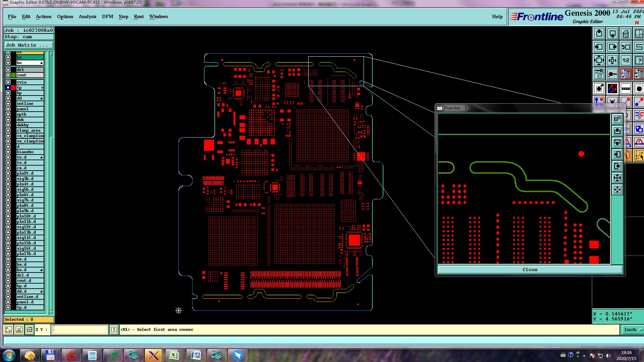The height and width of the screenshot is (362, 644).
Task: Click the previous view undo-zoom icon
Action: click(626, 47)
